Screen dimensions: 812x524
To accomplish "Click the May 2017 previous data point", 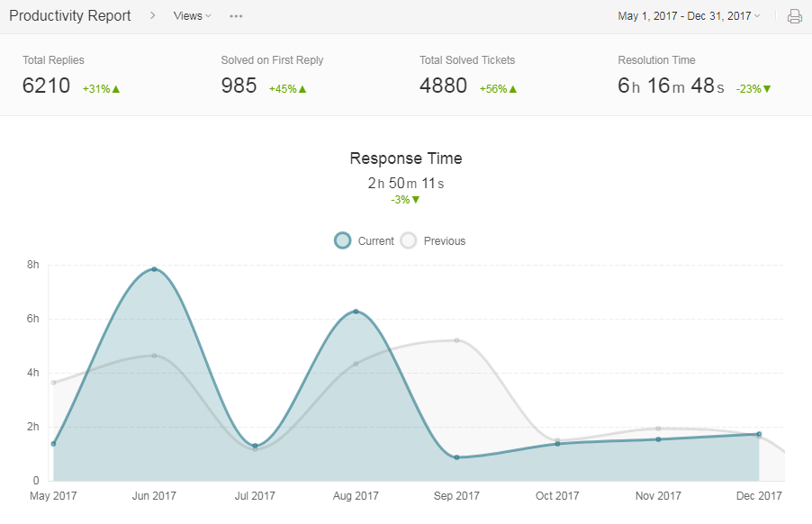I will click(x=53, y=383).
